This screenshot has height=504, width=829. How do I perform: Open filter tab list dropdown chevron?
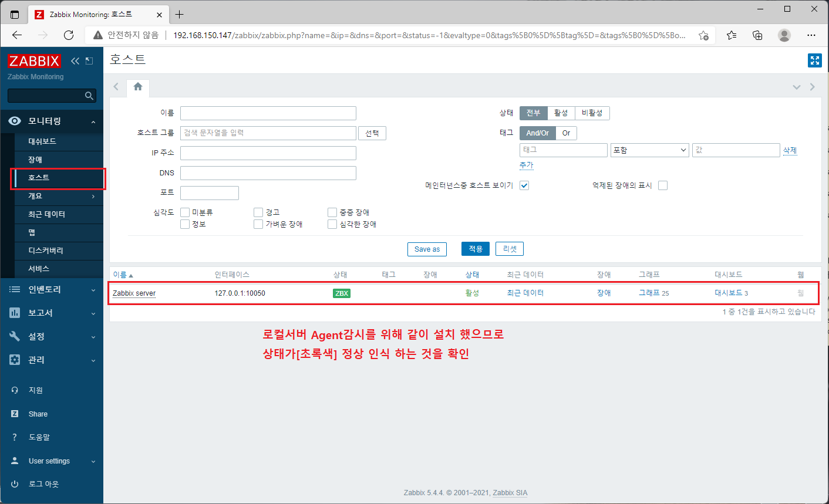[797, 87]
